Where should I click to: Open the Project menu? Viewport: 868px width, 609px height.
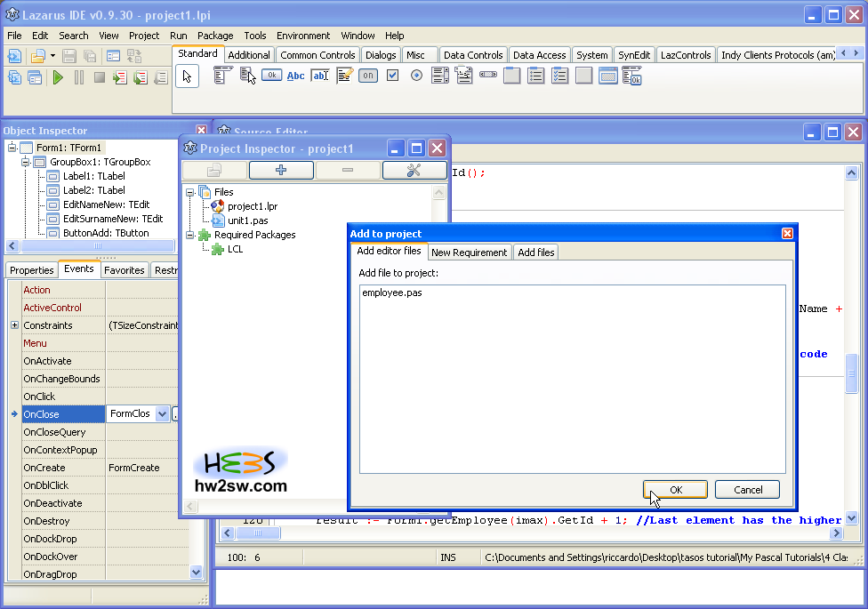point(144,36)
